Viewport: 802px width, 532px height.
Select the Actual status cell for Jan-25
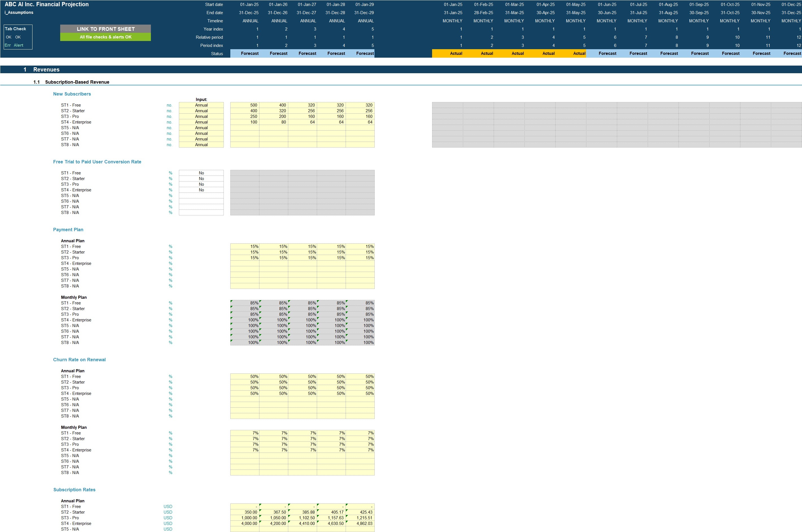(x=448, y=54)
